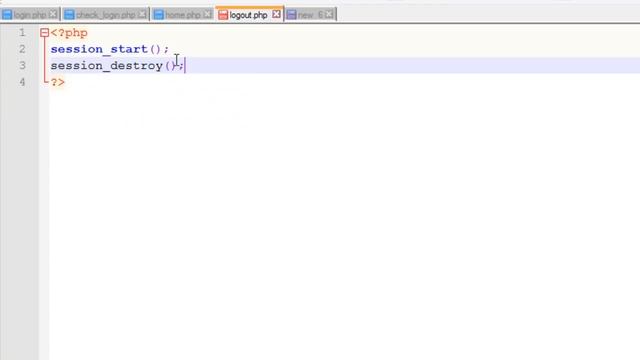Click the red unsaved-file icon on logout.php tab
640x360 pixels.
223,15
